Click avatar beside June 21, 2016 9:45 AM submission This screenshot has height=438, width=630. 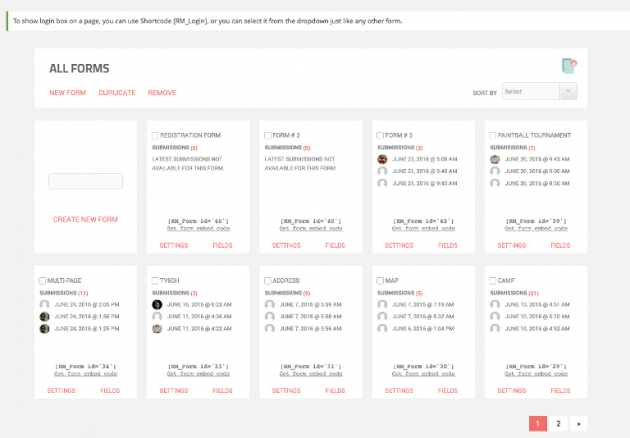point(382,171)
